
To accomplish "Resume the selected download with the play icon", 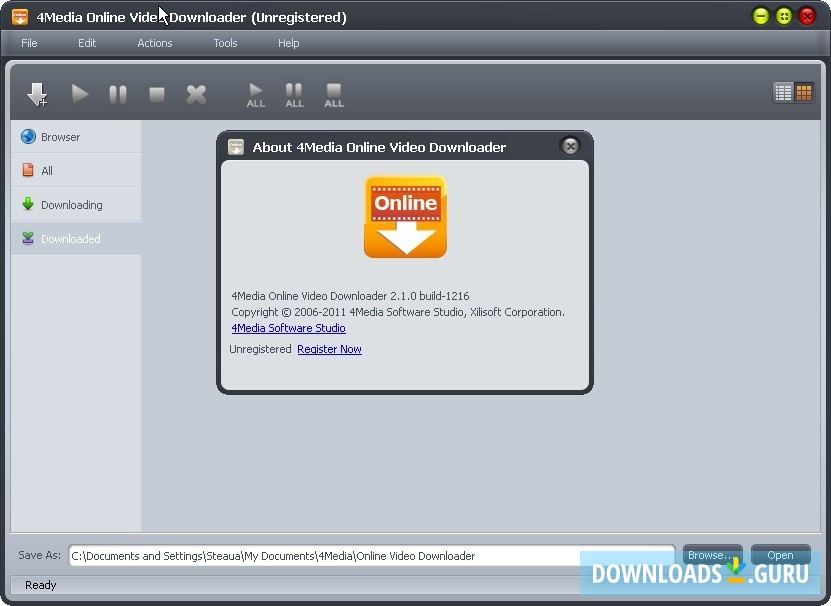I will 79,94.
